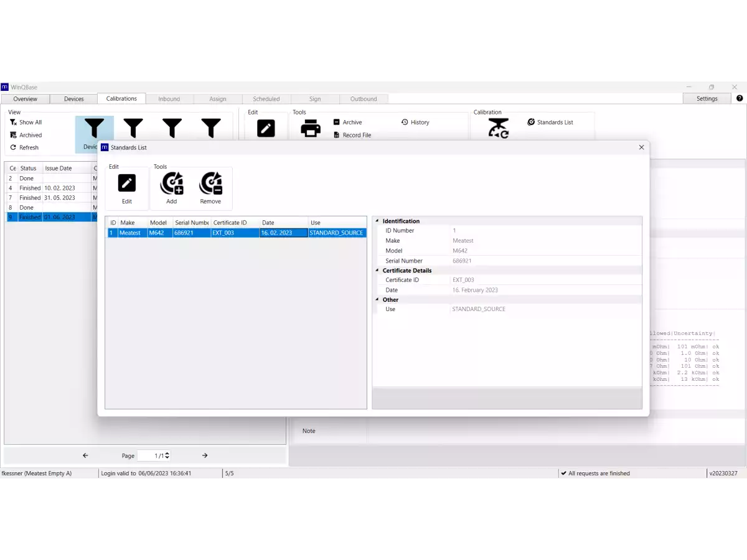Screen dimensions: 747x560
Task: Collapse the Other property group
Action: [377, 300]
